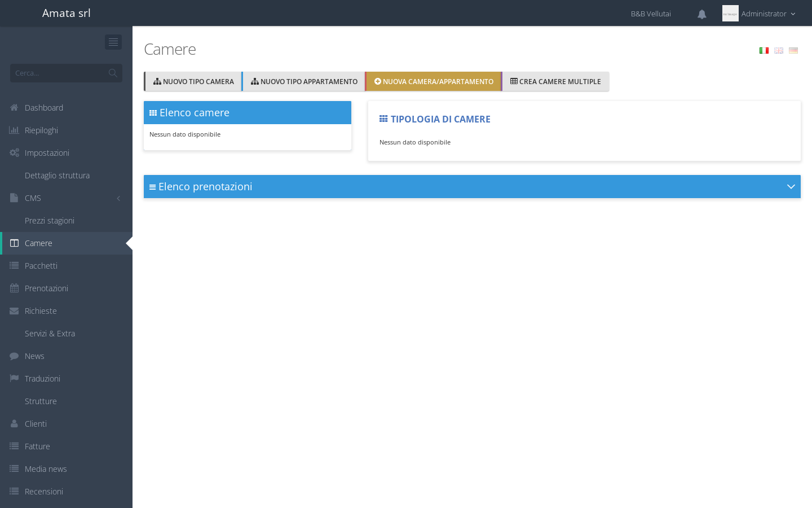Click the Prenotazioni calendar icon
The image size is (812, 508).
pyautogui.click(x=14, y=288)
